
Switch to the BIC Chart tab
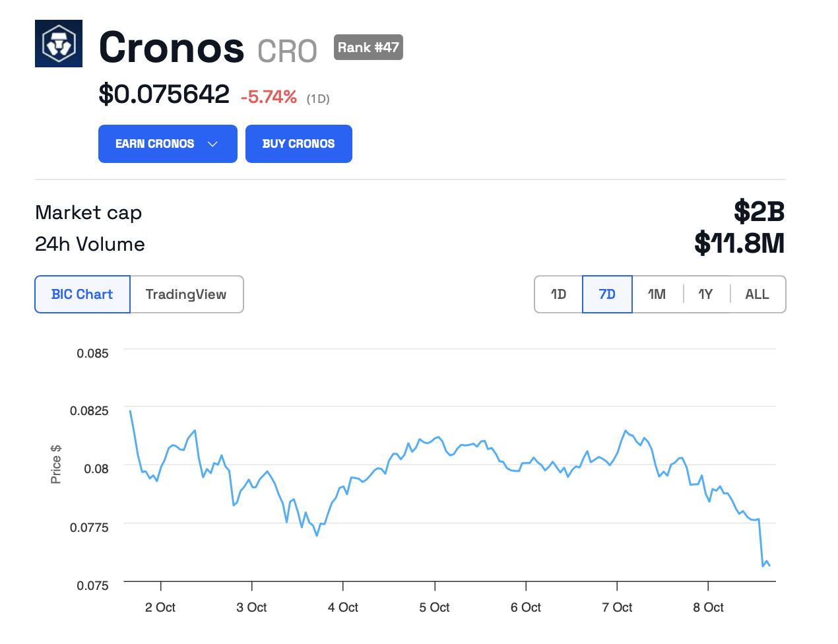click(82, 294)
